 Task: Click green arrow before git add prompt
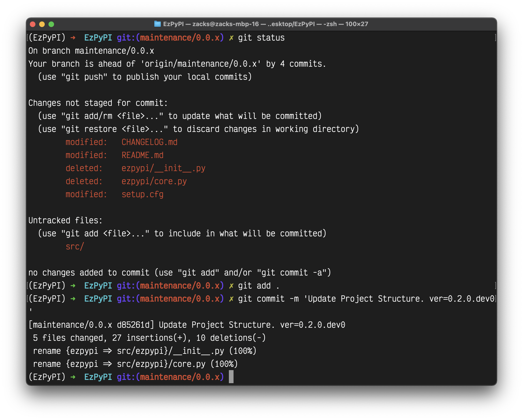tap(73, 286)
